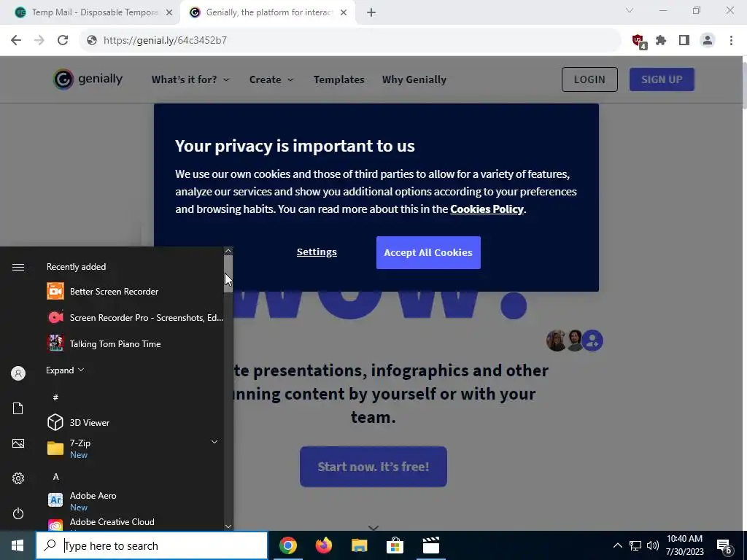Click the Start menu scroll-up arrow
This screenshot has width=747, height=560.
tap(228, 251)
